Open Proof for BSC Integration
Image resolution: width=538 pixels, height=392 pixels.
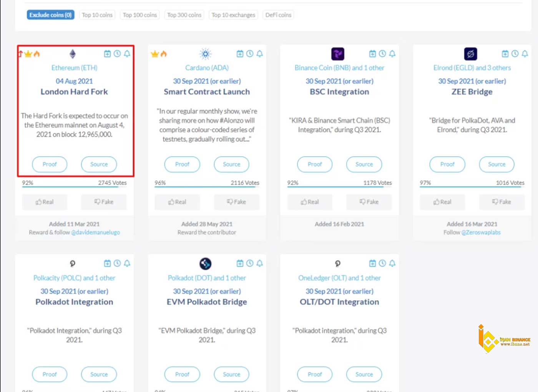click(x=315, y=164)
